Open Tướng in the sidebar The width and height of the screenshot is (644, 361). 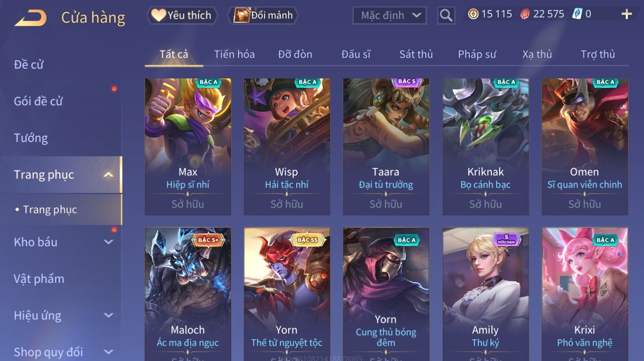click(31, 138)
